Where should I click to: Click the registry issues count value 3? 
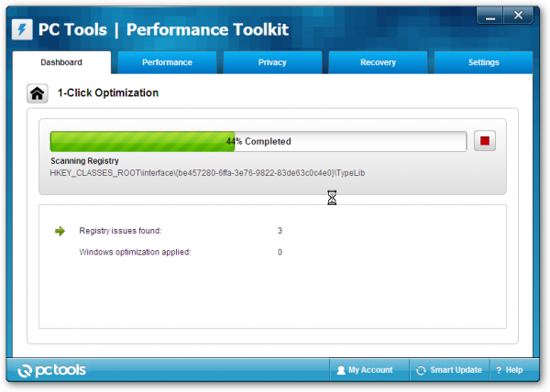280,231
